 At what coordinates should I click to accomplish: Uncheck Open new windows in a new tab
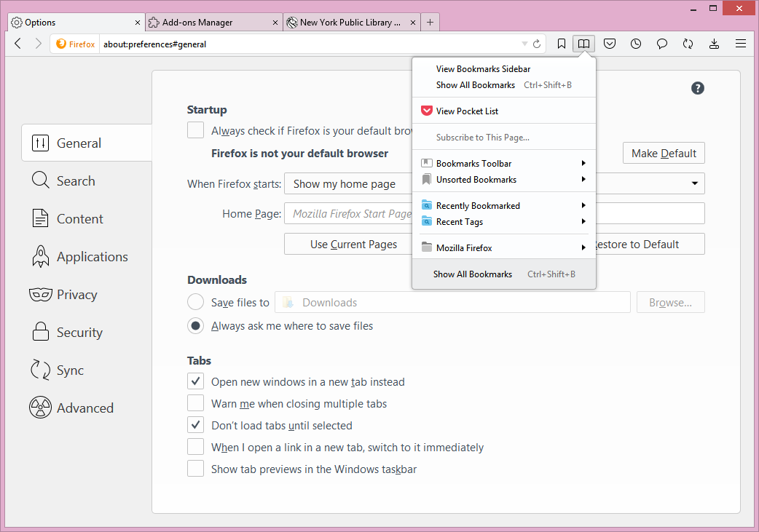pyautogui.click(x=195, y=381)
